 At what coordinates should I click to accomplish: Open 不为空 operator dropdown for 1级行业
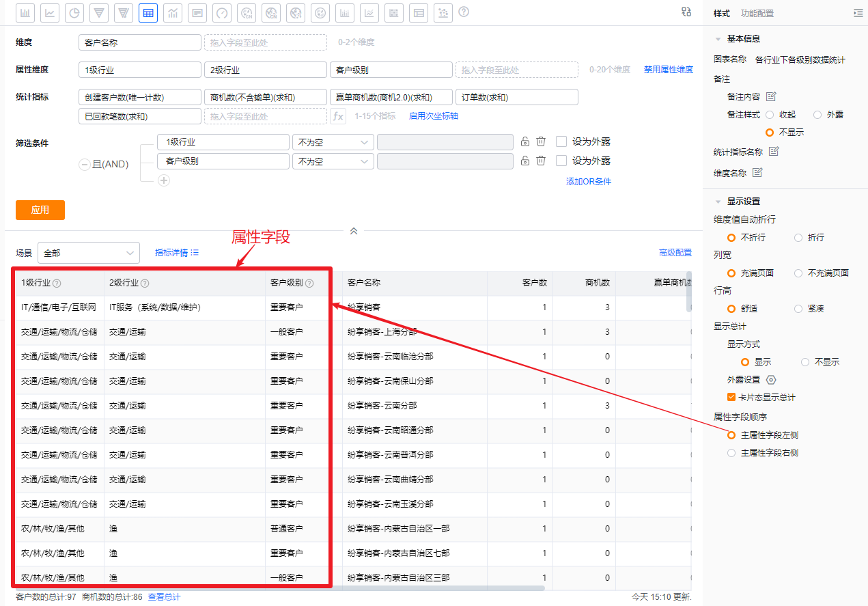333,142
